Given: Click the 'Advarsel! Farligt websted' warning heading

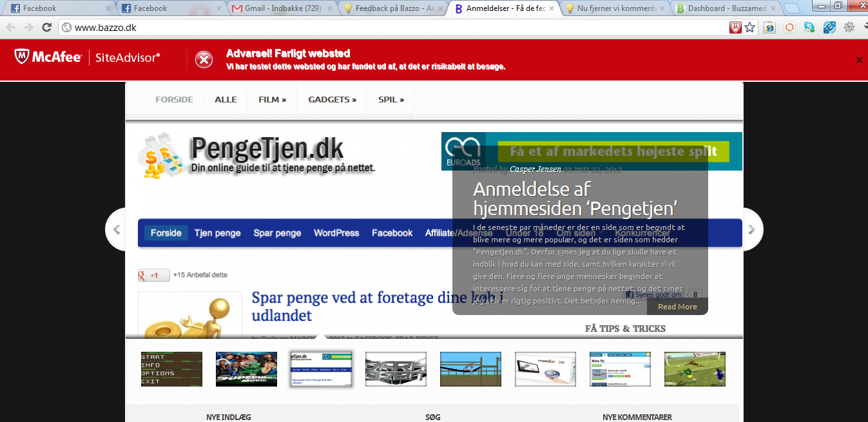Looking at the screenshot, I should click(x=288, y=53).
